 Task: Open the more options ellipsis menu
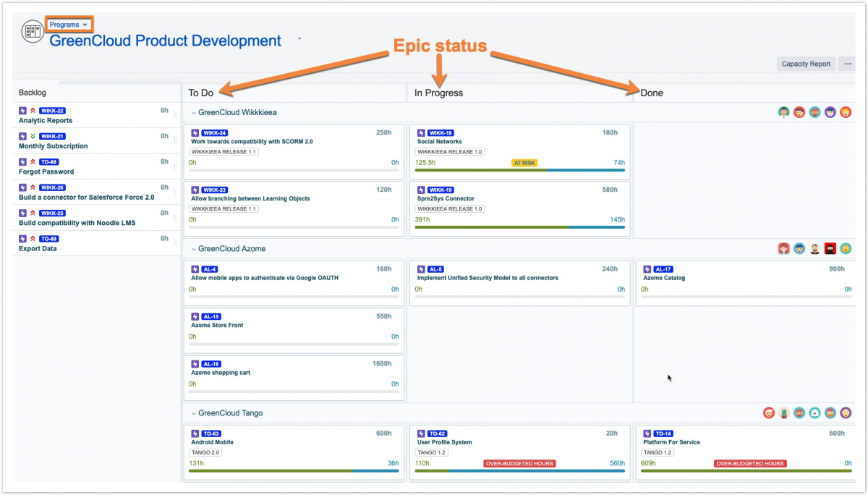847,64
